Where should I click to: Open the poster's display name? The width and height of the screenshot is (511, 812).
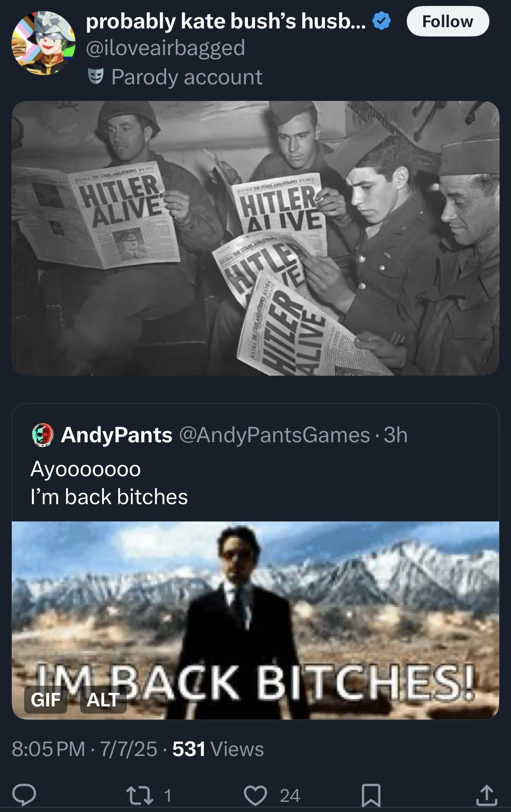226,21
